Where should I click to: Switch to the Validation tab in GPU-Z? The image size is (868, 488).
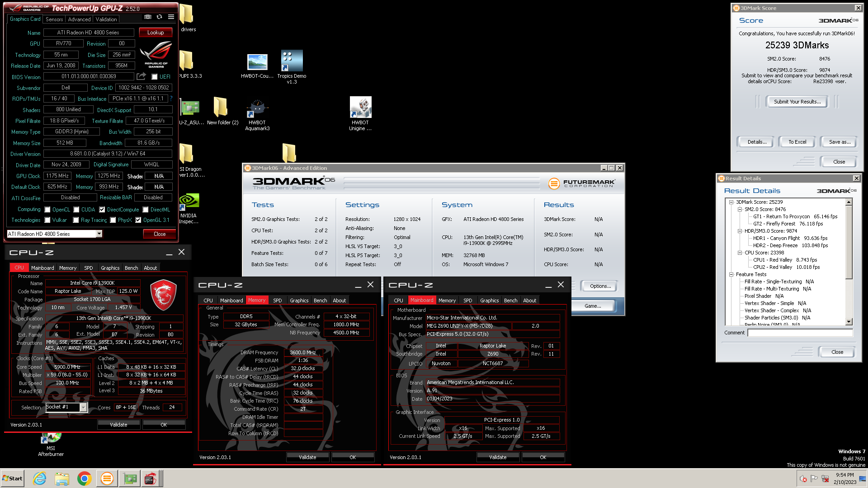[106, 19]
